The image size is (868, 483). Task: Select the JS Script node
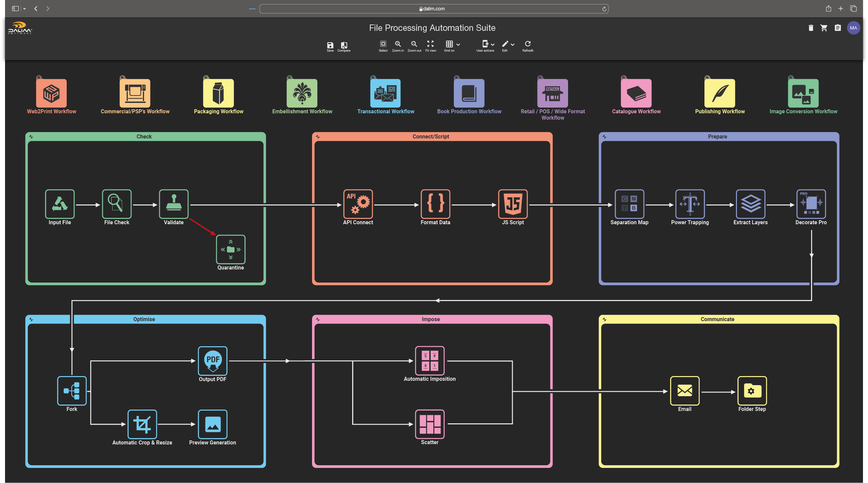coord(513,204)
